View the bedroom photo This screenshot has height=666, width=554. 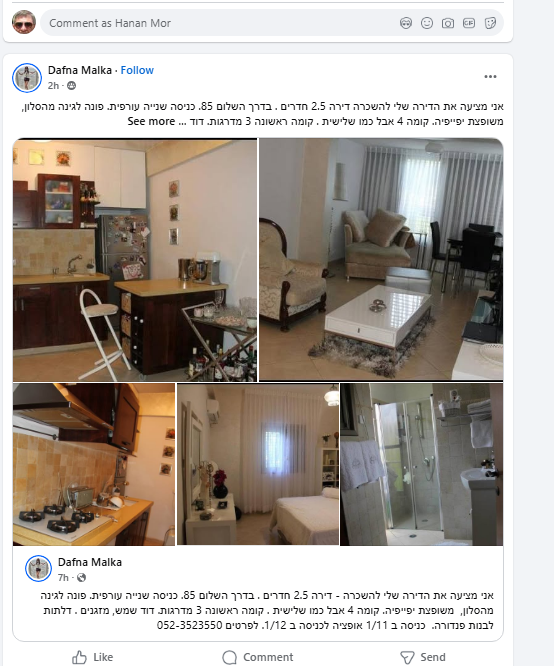point(258,464)
